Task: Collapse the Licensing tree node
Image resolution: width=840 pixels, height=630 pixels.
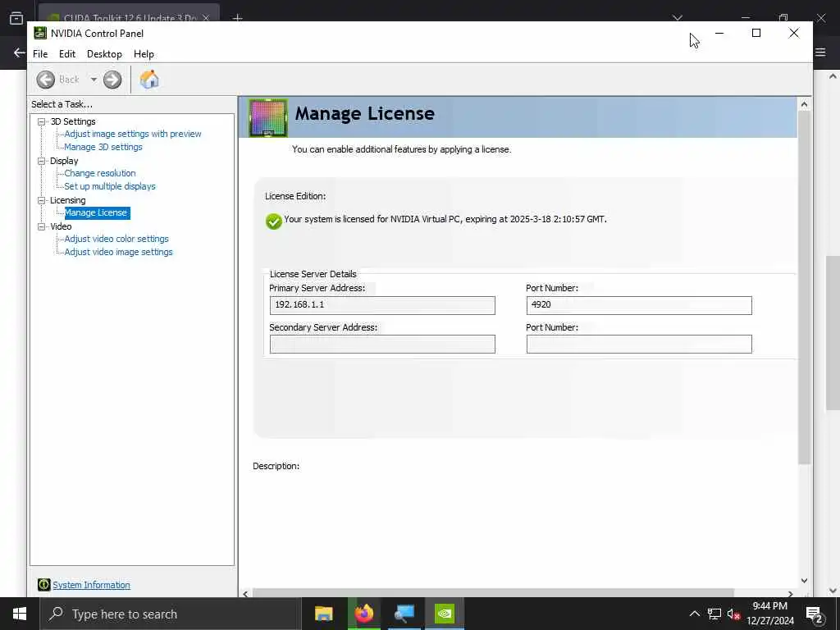Action: click(x=41, y=200)
